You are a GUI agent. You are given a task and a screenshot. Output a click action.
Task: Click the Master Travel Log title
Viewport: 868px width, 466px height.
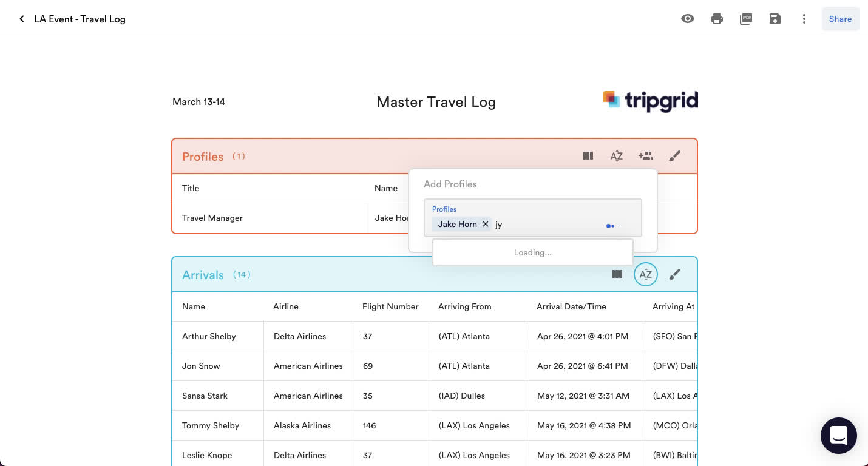[436, 102]
